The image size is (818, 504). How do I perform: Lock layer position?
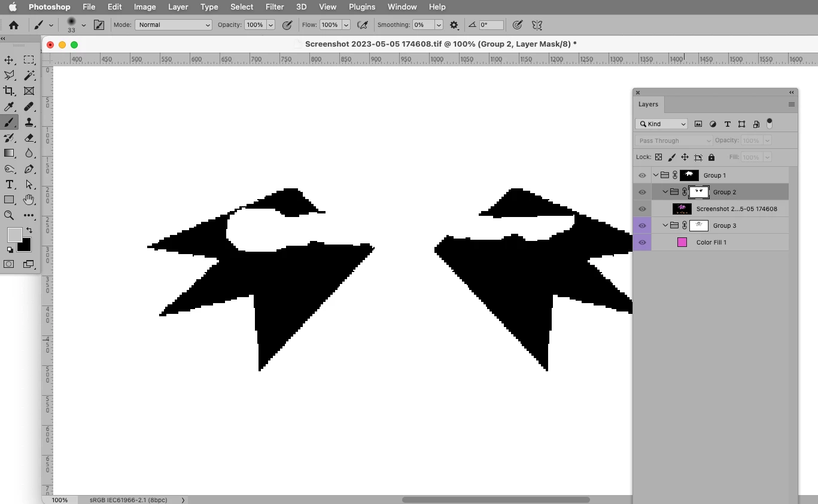pos(685,157)
